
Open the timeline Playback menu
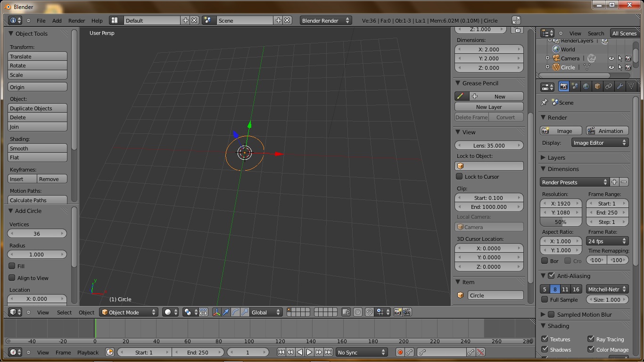pyautogui.click(x=88, y=352)
